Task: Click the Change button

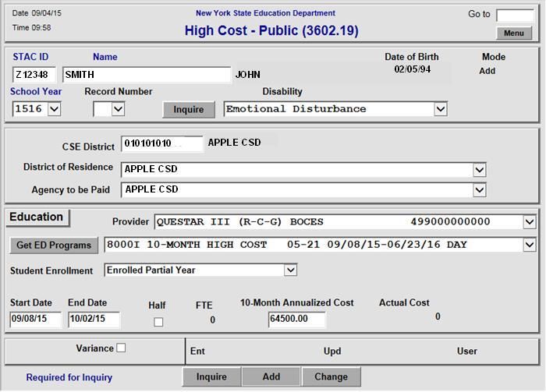Action: [331, 376]
